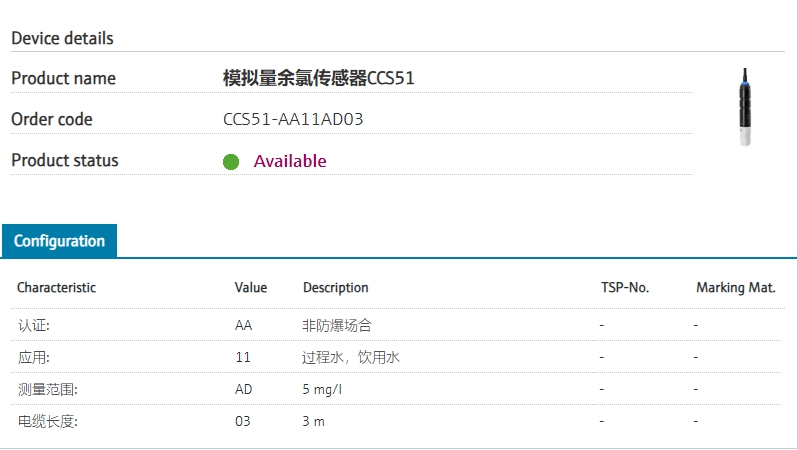
Task: Click the green Available status dot
Action: [x=231, y=162]
